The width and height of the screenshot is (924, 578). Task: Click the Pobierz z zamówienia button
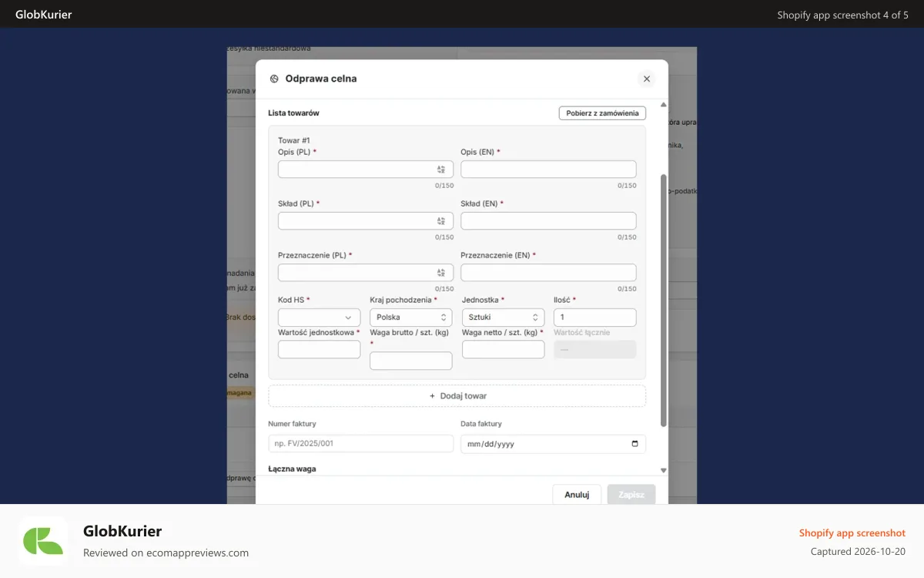tap(602, 113)
